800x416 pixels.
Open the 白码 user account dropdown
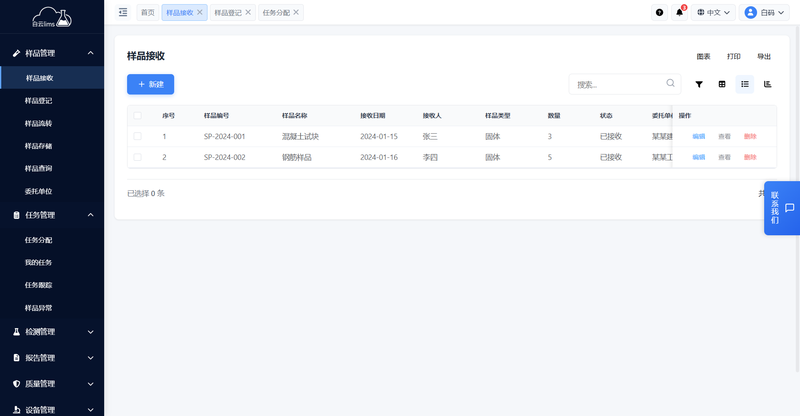(766, 12)
